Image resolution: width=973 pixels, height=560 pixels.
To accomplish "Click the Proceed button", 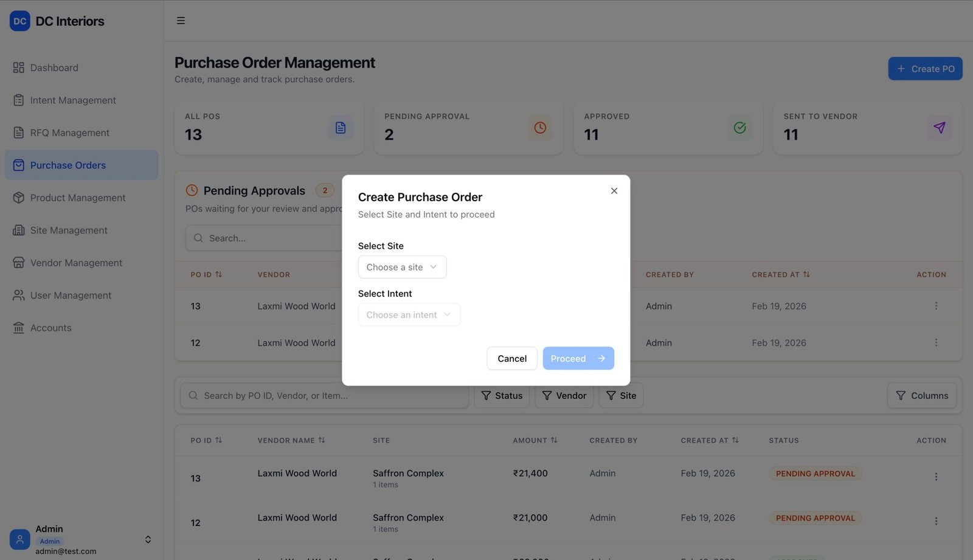I will pyautogui.click(x=578, y=358).
